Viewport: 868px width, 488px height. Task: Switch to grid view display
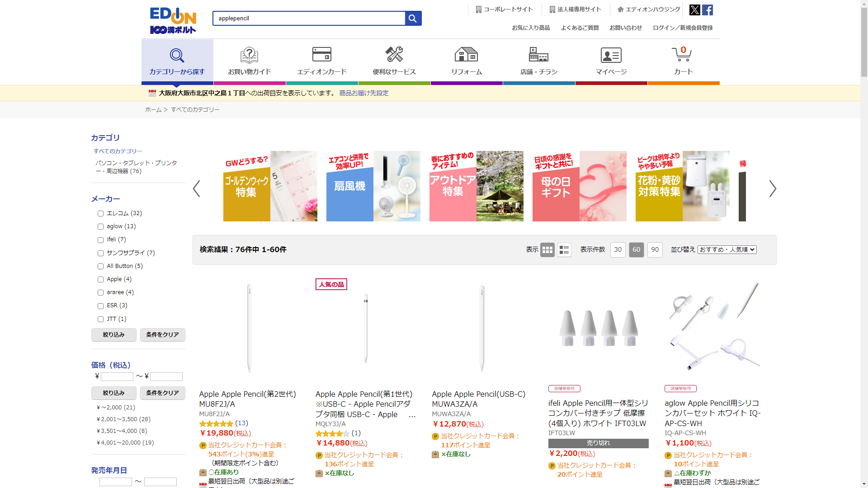pyautogui.click(x=547, y=250)
